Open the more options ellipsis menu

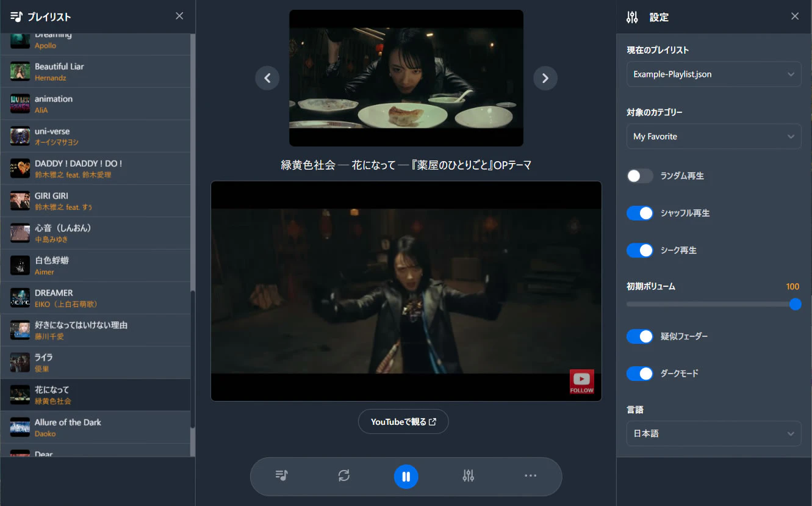tap(531, 475)
